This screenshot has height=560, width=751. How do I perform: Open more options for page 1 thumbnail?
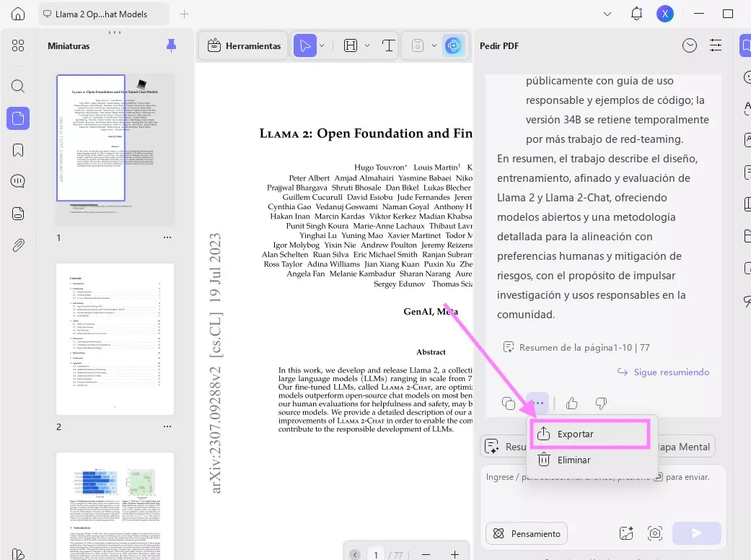[x=167, y=237]
